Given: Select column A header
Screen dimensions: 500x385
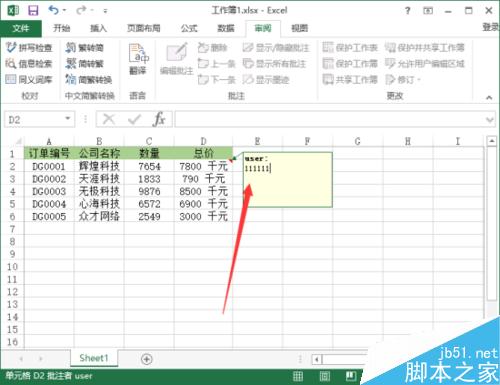Looking at the screenshot, I should coord(49,141).
